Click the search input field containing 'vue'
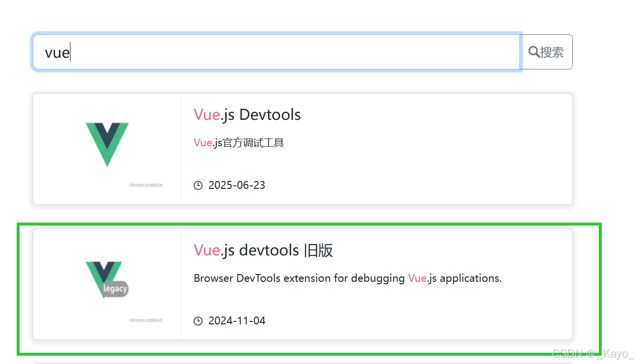636x364 pixels. 276,52
